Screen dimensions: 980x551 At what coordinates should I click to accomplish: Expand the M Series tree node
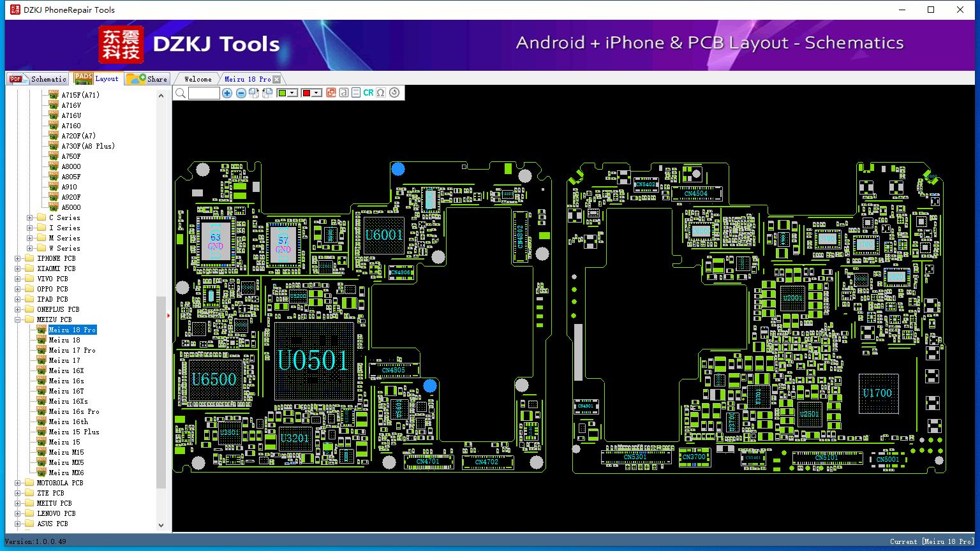(x=30, y=238)
